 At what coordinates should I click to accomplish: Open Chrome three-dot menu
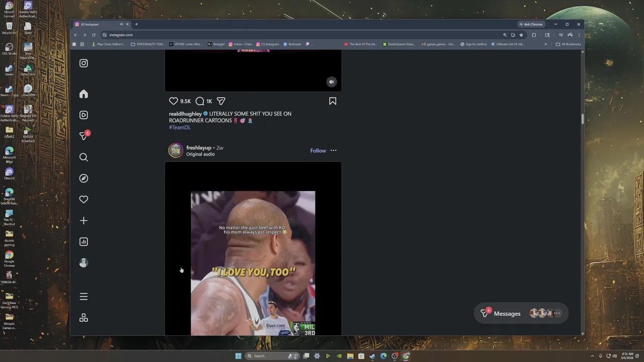pyautogui.click(x=579, y=35)
